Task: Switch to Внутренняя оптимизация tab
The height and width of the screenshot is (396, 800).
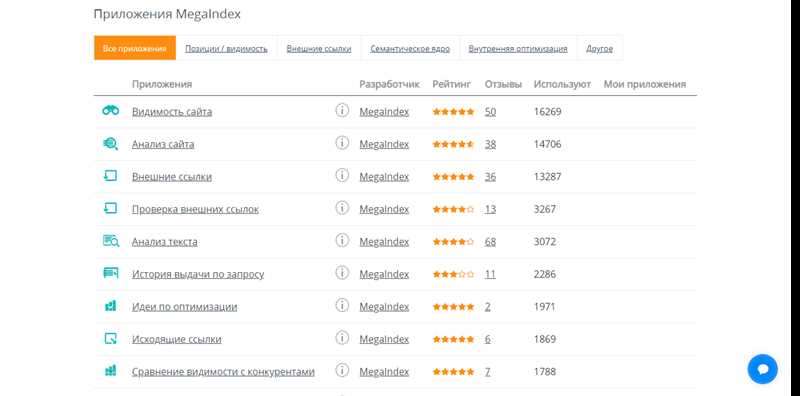Action: tap(518, 48)
